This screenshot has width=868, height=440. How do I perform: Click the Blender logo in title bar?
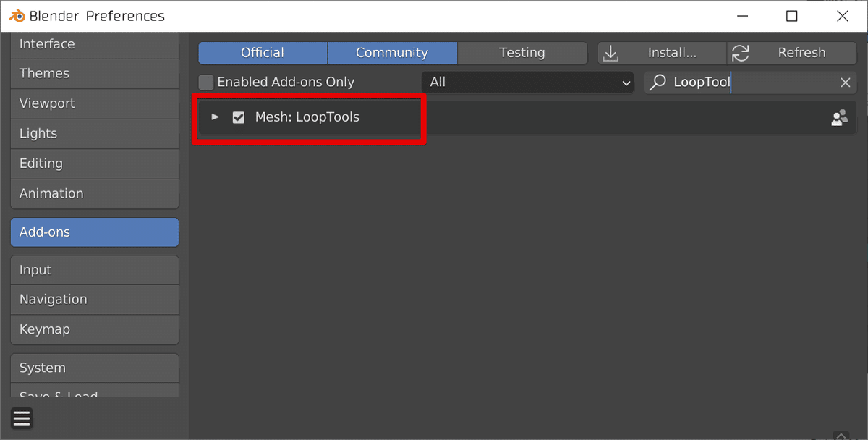coord(17,15)
